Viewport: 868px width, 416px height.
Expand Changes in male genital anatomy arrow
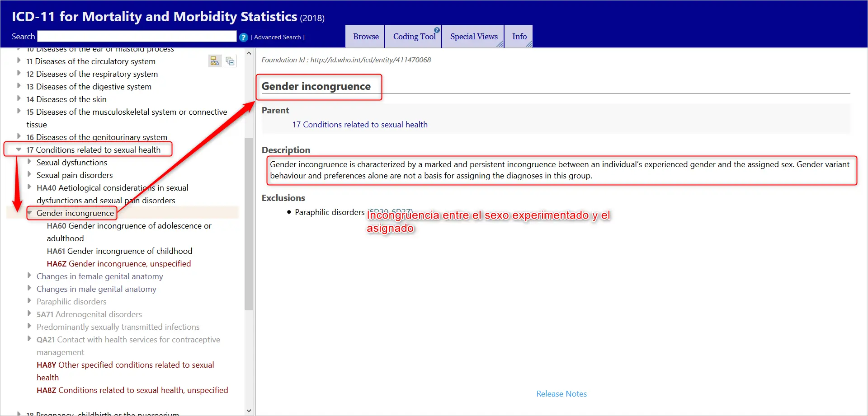(29, 288)
